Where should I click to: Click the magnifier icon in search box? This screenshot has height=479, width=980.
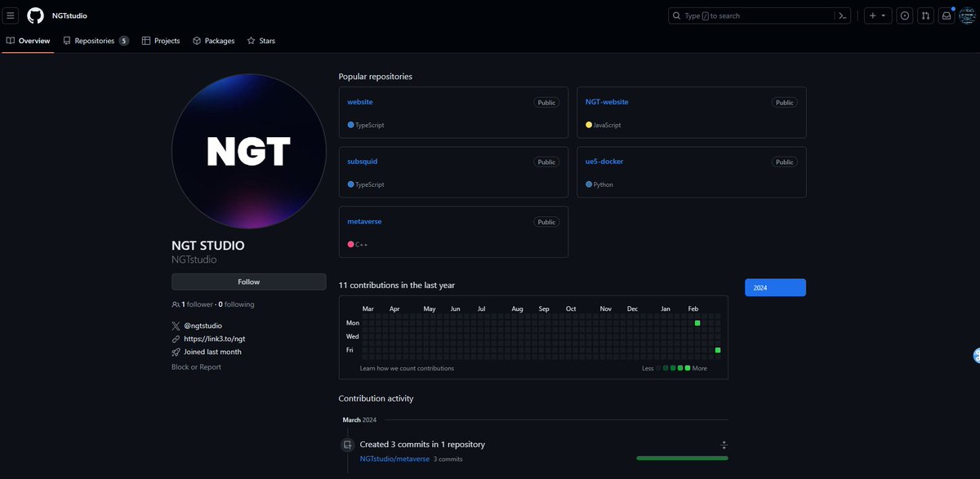(x=677, y=16)
